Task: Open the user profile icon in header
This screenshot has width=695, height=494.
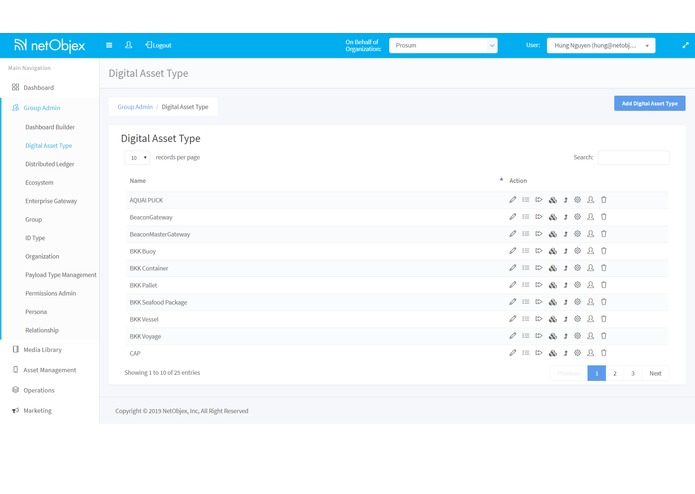Action: tap(129, 45)
